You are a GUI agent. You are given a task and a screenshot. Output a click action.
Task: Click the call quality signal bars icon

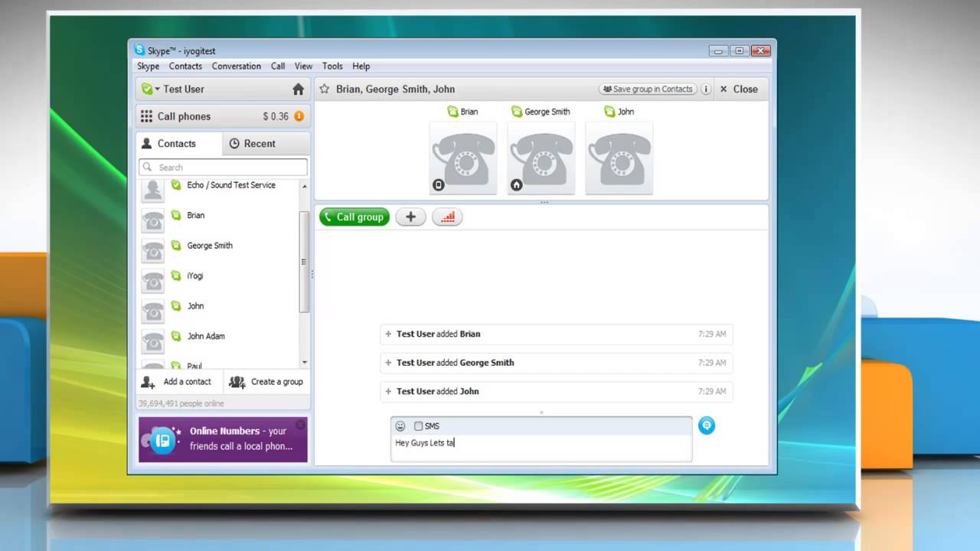(x=448, y=217)
